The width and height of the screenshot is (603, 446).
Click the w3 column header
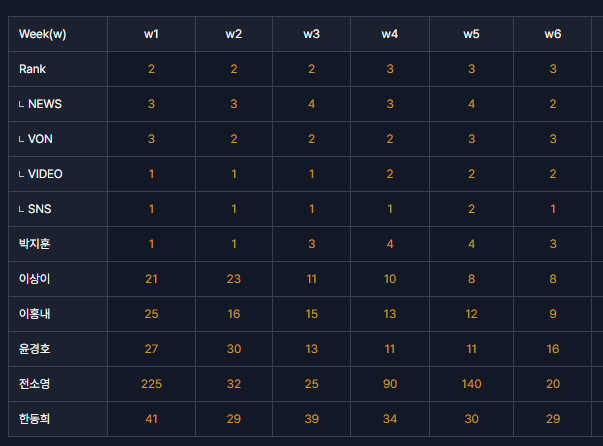311,34
